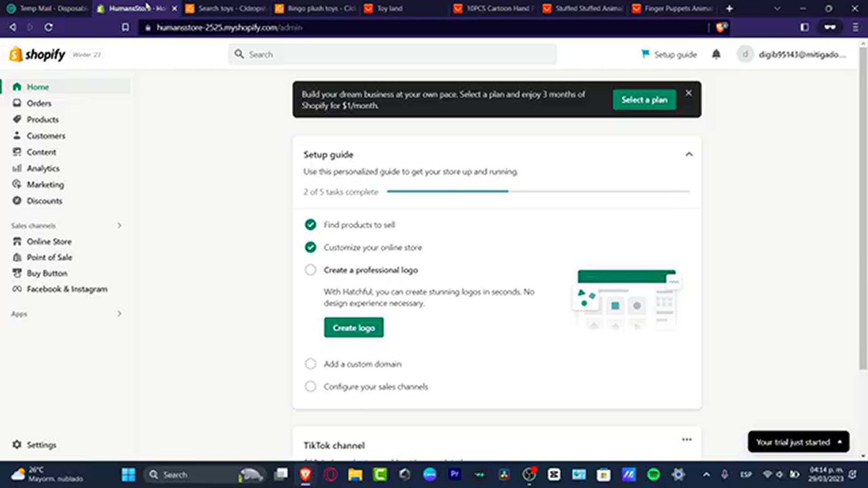
Task: Dismiss the plan banner
Action: [689, 93]
